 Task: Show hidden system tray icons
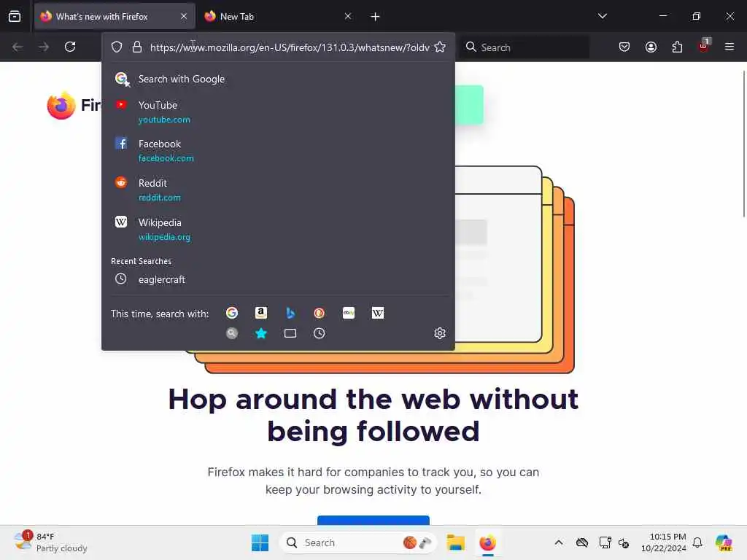559,542
